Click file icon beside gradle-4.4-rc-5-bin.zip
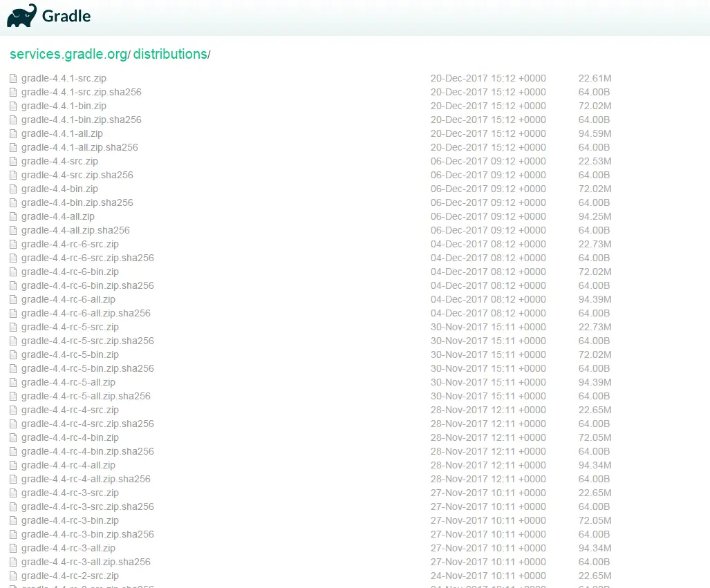Image resolution: width=710 pixels, height=588 pixels. click(13, 354)
